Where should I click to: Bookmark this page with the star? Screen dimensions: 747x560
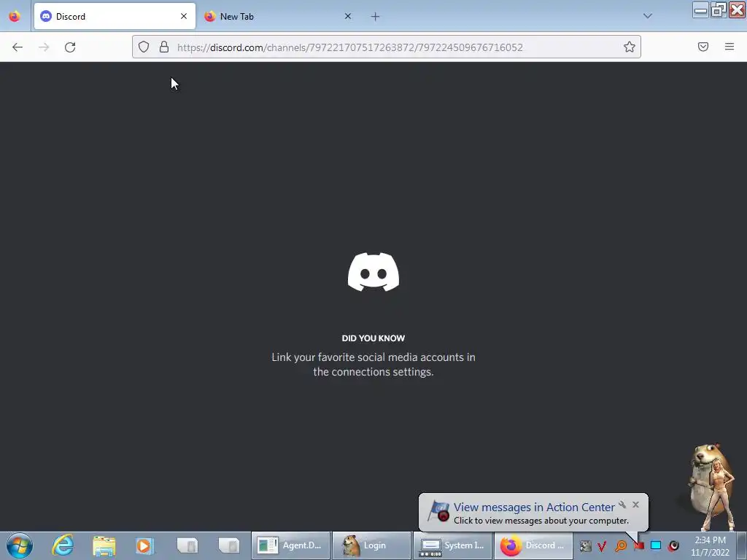tap(630, 47)
